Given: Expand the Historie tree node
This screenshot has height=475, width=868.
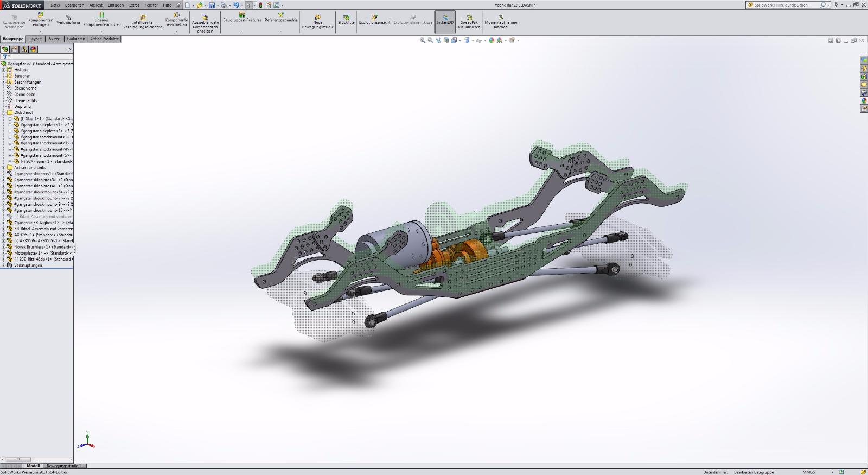Looking at the screenshot, I should (x=3, y=69).
